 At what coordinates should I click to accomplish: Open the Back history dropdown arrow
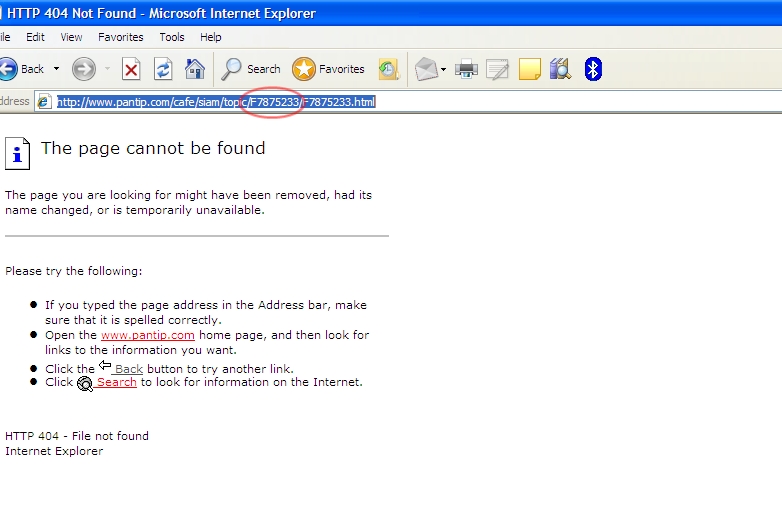coord(56,69)
